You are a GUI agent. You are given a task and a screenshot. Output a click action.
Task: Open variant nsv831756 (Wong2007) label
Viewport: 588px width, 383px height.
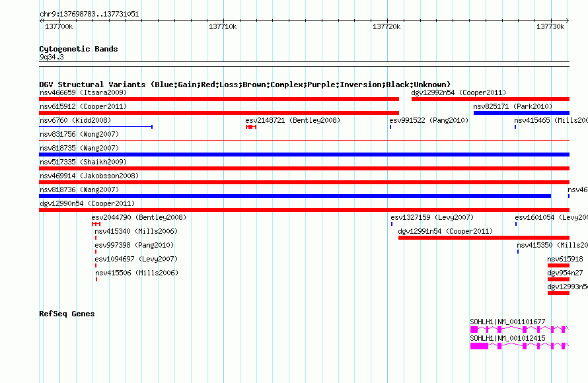tap(79, 134)
